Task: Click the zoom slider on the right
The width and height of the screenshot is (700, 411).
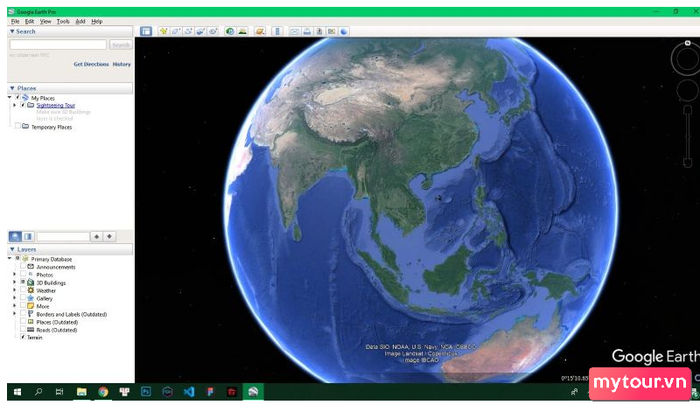Action: (x=688, y=137)
